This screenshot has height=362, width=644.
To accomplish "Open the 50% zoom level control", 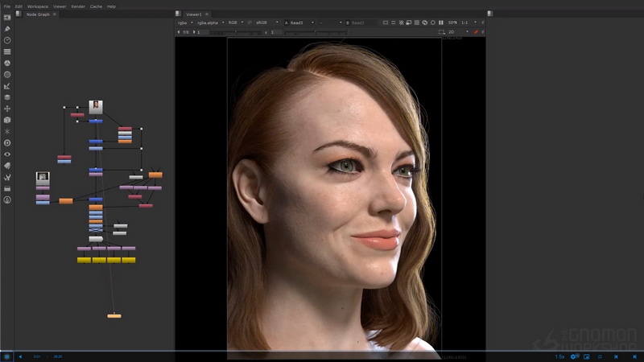I will pyautogui.click(x=452, y=23).
